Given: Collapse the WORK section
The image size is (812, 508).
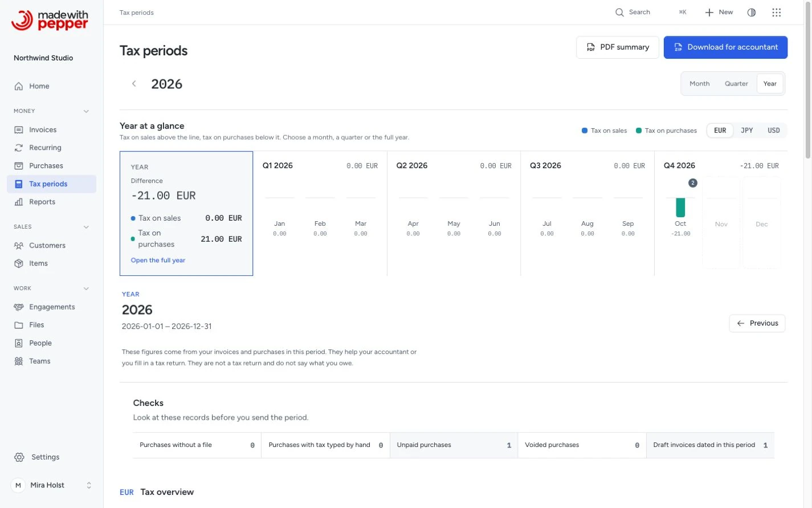Looking at the screenshot, I should pos(86,288).
